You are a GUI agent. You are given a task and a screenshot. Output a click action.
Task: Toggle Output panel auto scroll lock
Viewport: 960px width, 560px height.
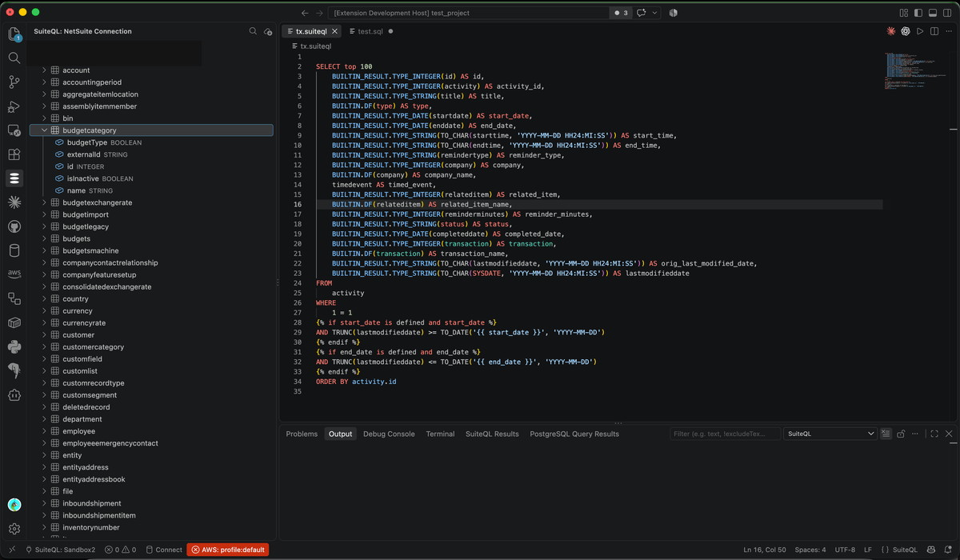tap(901, 434)
